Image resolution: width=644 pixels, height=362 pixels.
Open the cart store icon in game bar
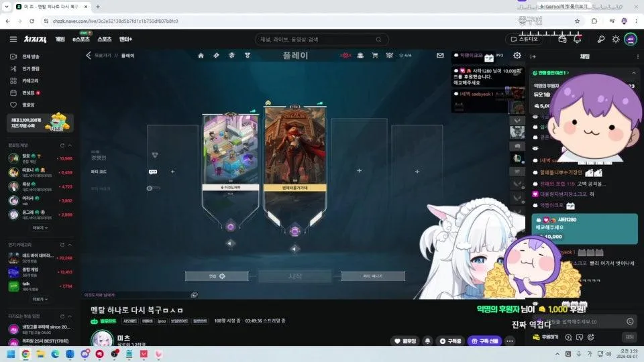point(374,56)
